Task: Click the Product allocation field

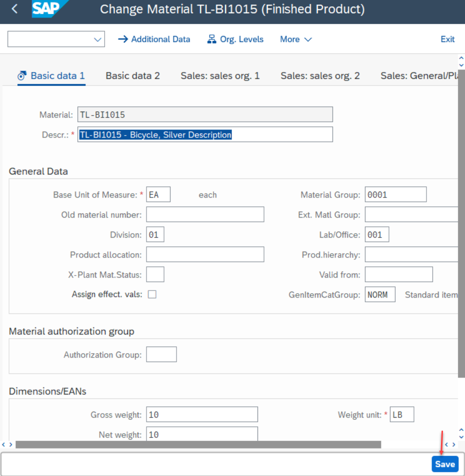Action: click(x=205, y=254)
